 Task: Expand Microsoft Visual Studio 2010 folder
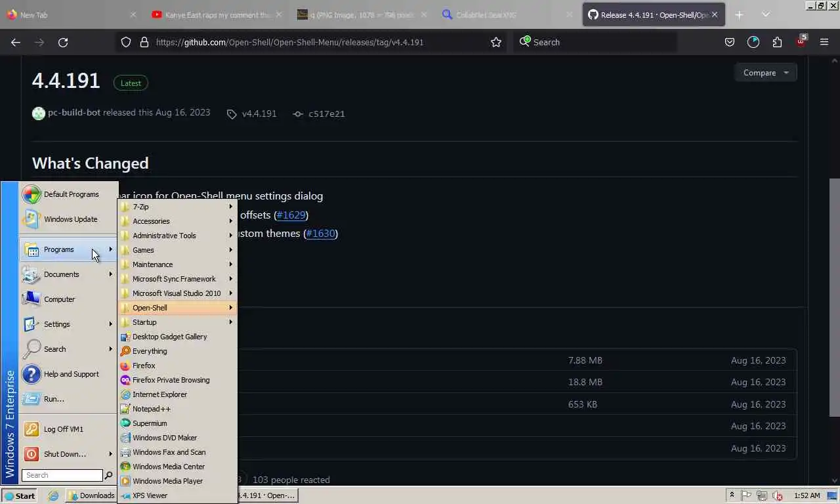177,293
